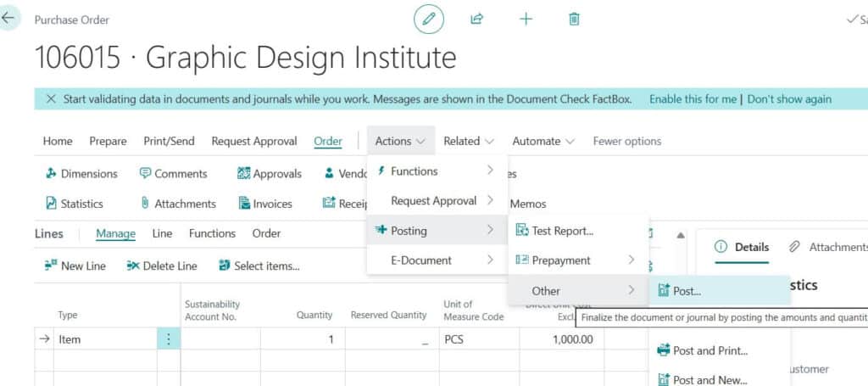Open row options three-dot button

[169, 339]
